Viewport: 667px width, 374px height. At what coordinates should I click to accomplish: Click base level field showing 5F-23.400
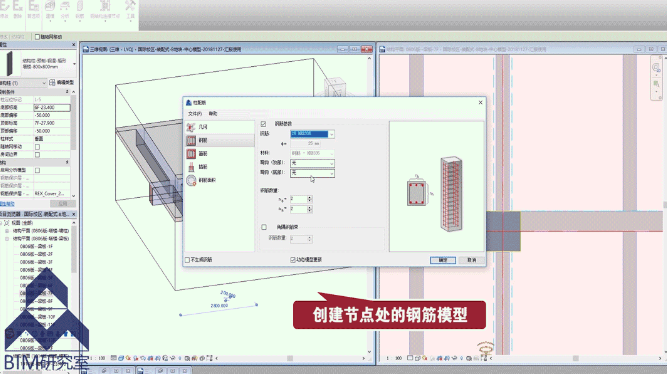[51, 108]
